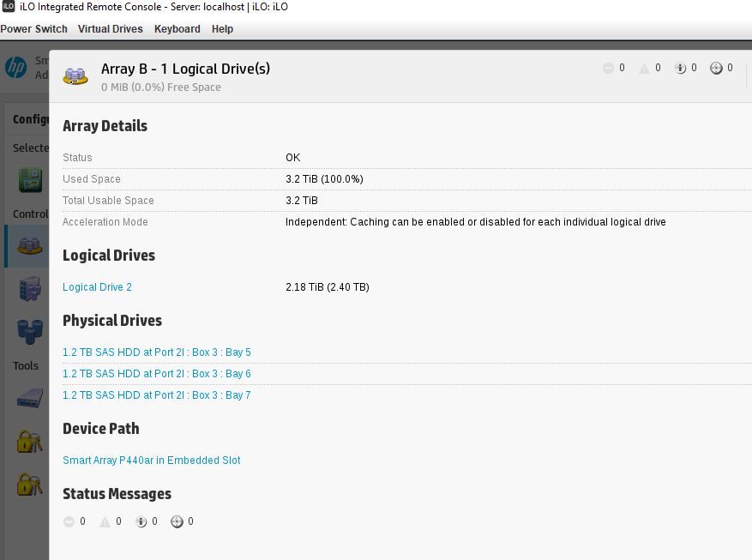Click the Acceleration Mode value starting 'Independent'

click(476, 222)
